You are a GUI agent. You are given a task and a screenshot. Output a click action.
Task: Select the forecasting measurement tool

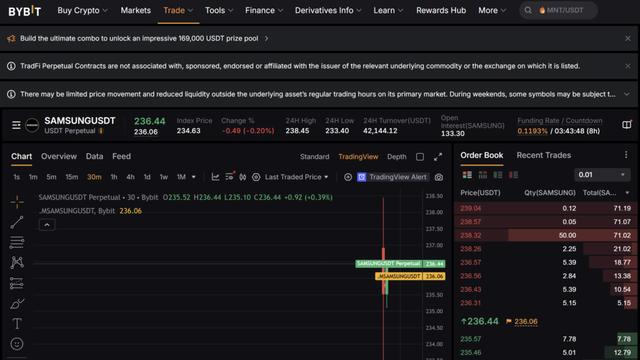point(17,283)
